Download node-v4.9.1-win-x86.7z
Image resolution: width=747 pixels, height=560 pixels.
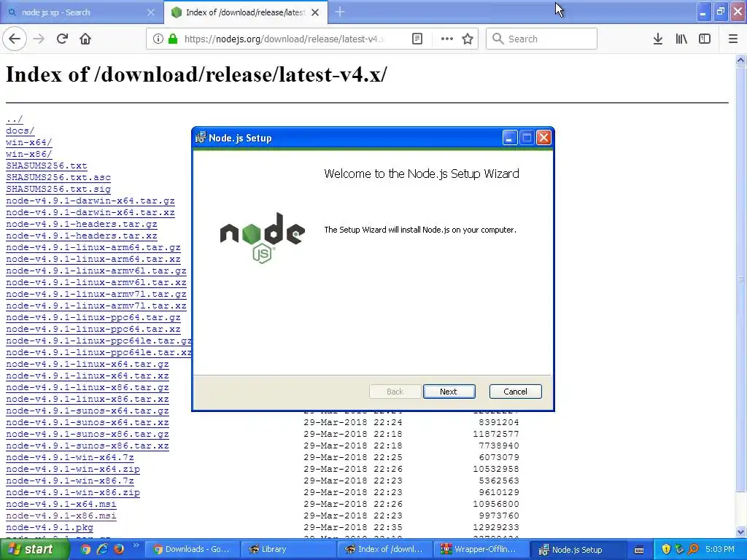[69, 481]
